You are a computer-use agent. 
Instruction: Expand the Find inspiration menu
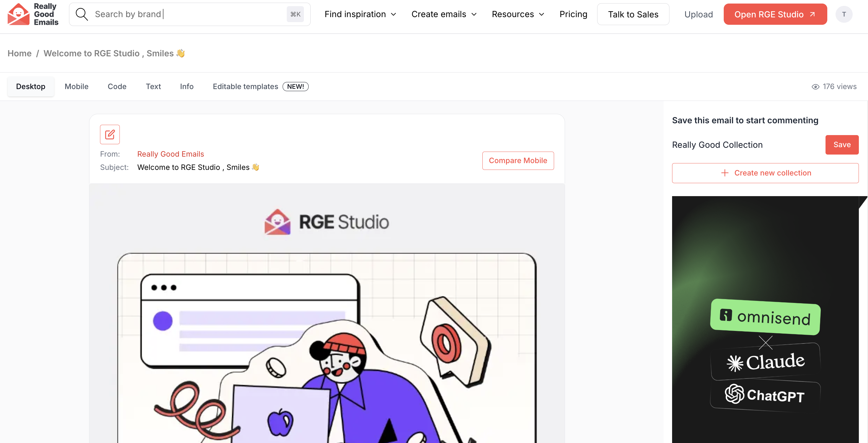click(360, 14)
